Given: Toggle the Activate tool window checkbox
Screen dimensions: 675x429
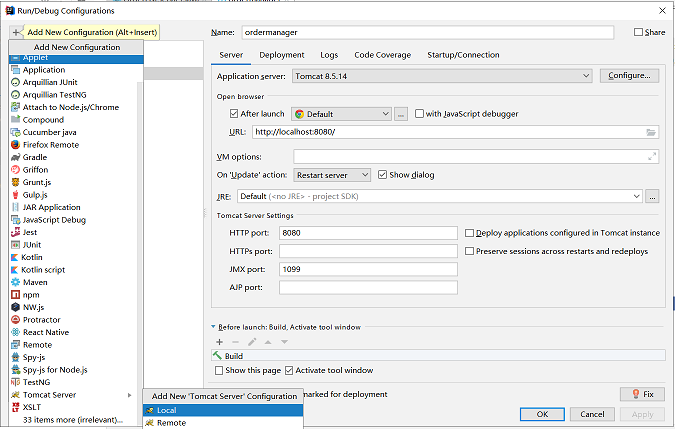Looking at the screenshot, I should (x=289, y=370).
